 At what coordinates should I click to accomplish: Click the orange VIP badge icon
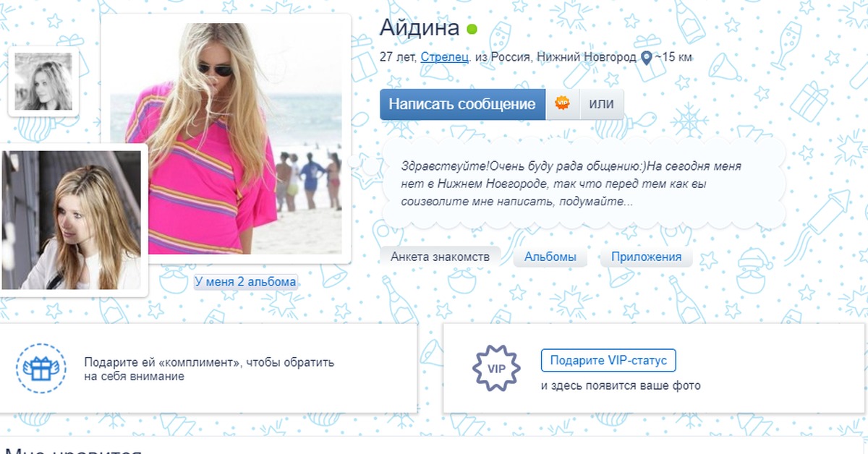[562, 104]
